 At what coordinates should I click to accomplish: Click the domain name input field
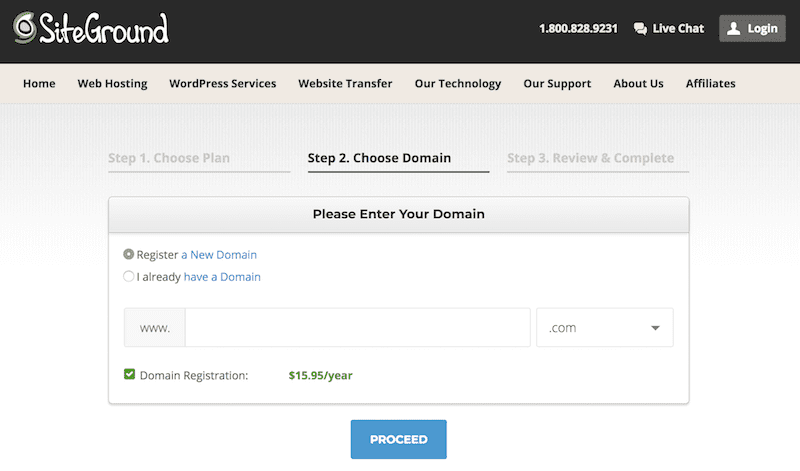358,328
